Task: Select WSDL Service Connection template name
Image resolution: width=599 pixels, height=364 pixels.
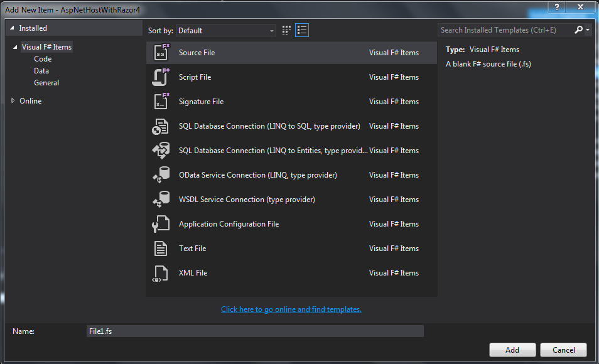Action: (x=247, y=200)
